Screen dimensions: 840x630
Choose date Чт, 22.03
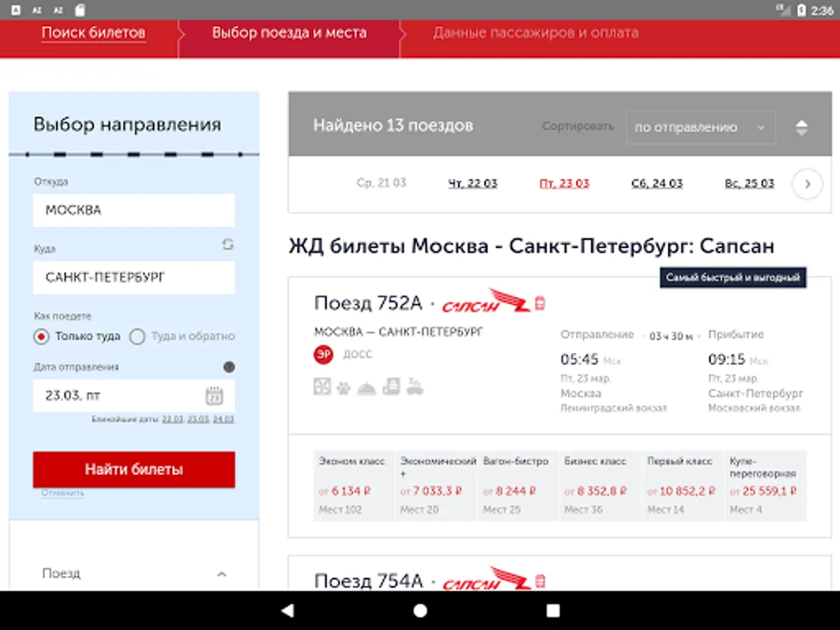pyautogui.click(x=472, y=183)
